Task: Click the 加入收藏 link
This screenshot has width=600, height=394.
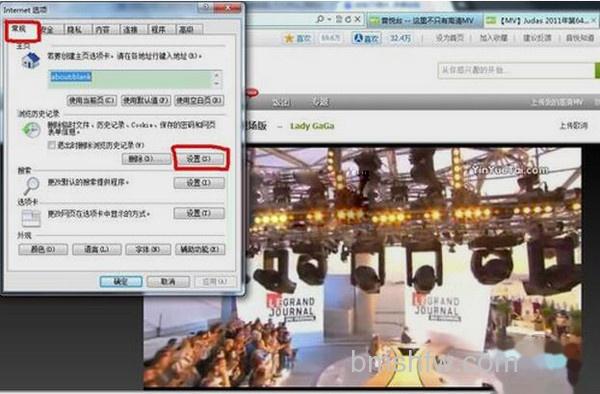Action: point(494,37)
